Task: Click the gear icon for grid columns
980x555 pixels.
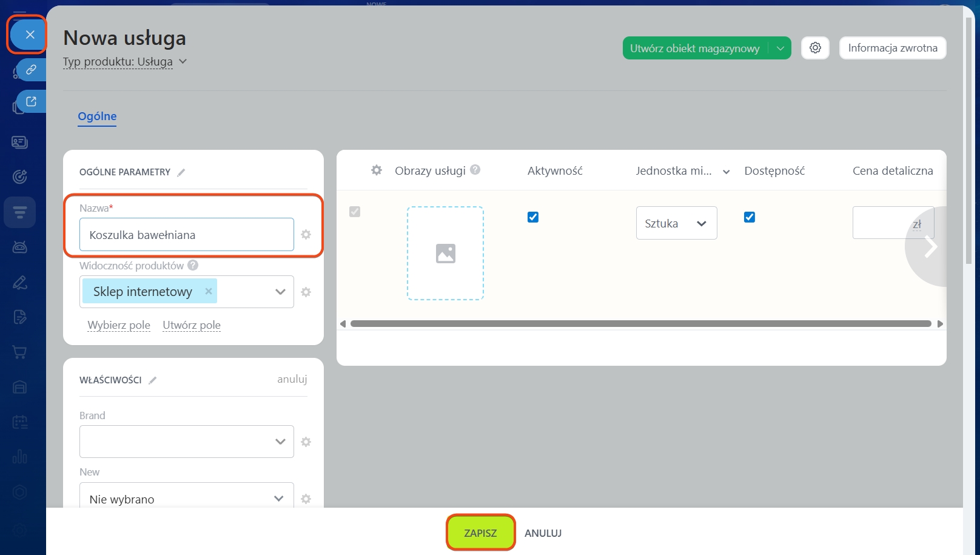Action: [x=377, y=170]
